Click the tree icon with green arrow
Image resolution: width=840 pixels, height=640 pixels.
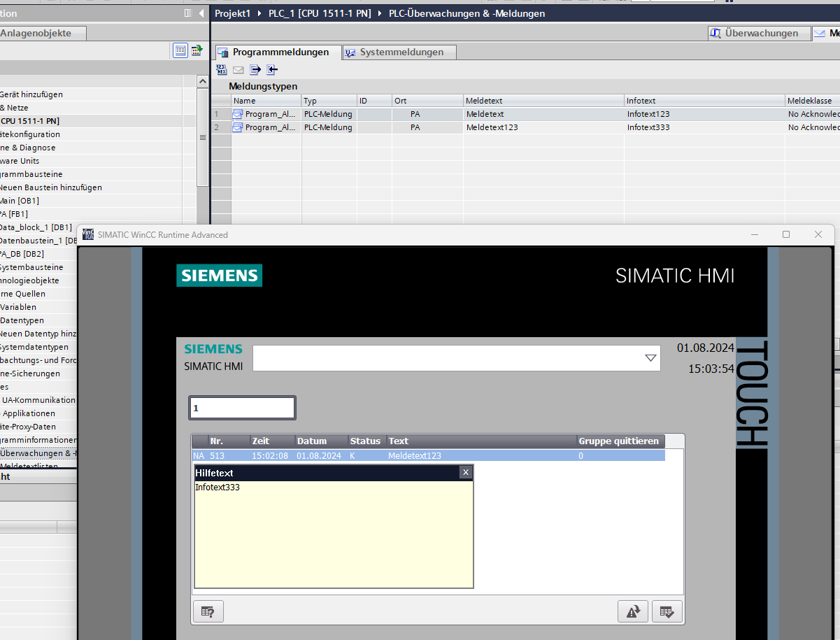coord(197,50)
